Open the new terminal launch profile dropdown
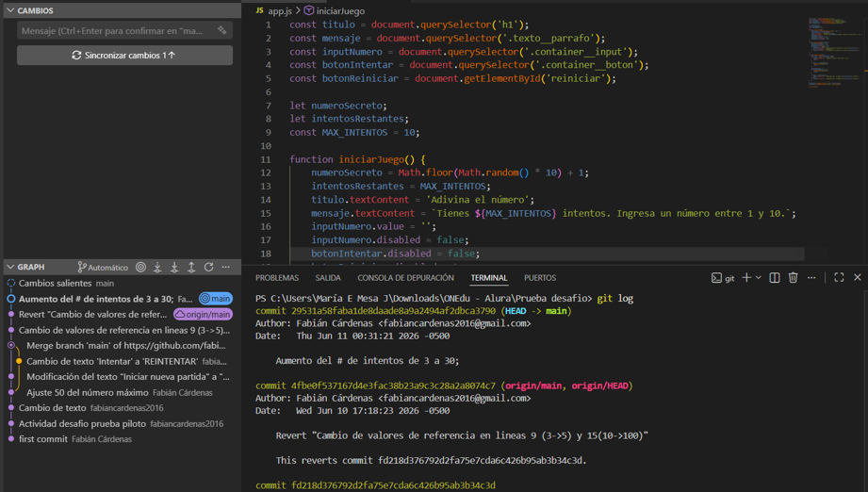 (759, 277)
